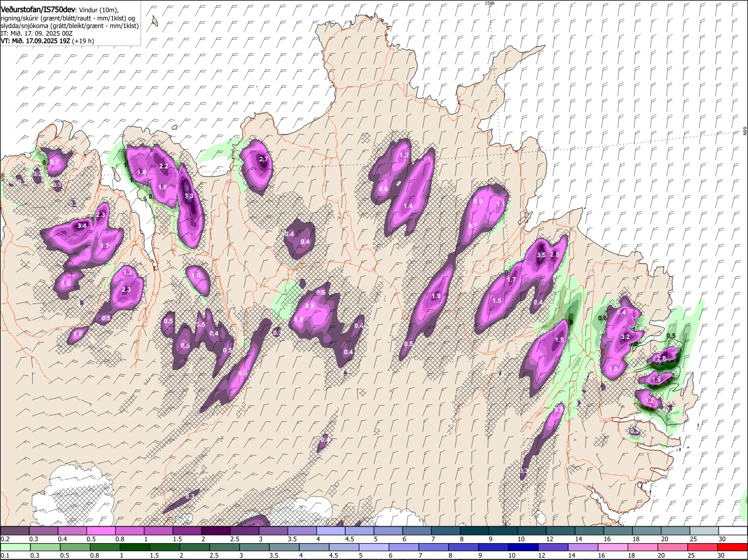
Task: Click the 15W longitude label
Action: tap(489, 3)
